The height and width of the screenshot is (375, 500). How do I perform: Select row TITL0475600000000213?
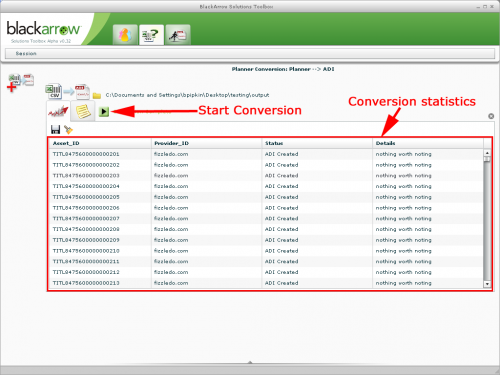(x=266, y=283)
